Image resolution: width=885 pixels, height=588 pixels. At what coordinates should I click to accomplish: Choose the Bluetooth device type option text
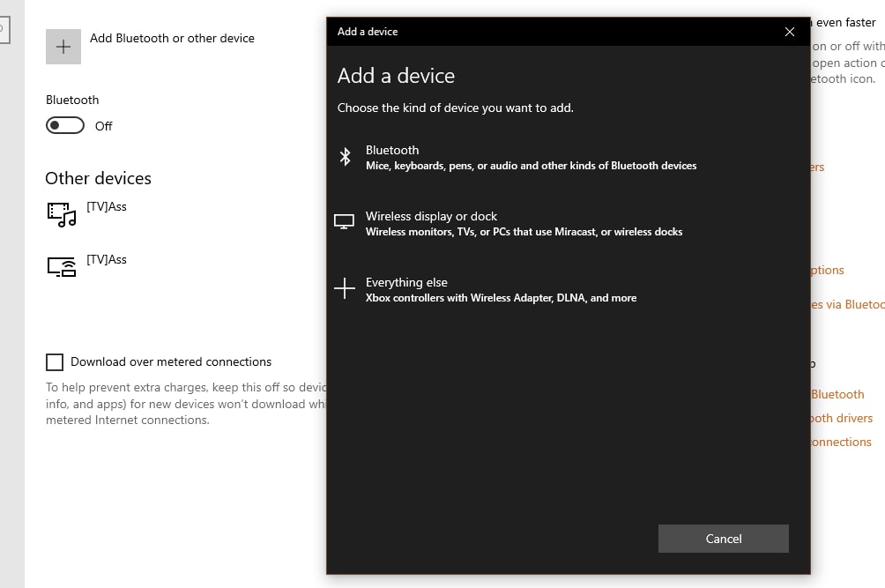tap(392, 150)
